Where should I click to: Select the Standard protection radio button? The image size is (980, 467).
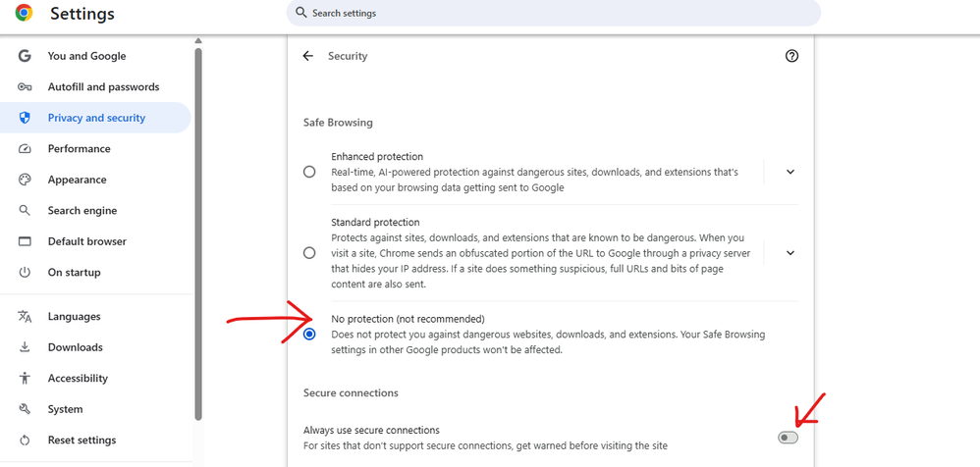(x=309, y=252)
